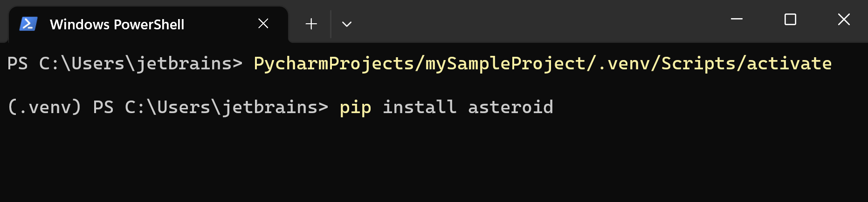Viewport: 868px width, 202px height.
Task: Click the pip command word
Action: [x=355, y=107]
